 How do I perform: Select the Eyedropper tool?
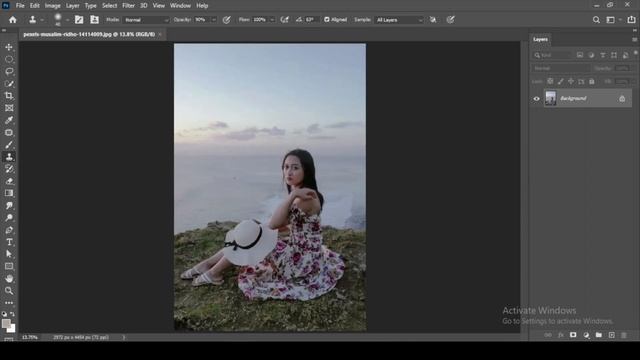(9, 120)
